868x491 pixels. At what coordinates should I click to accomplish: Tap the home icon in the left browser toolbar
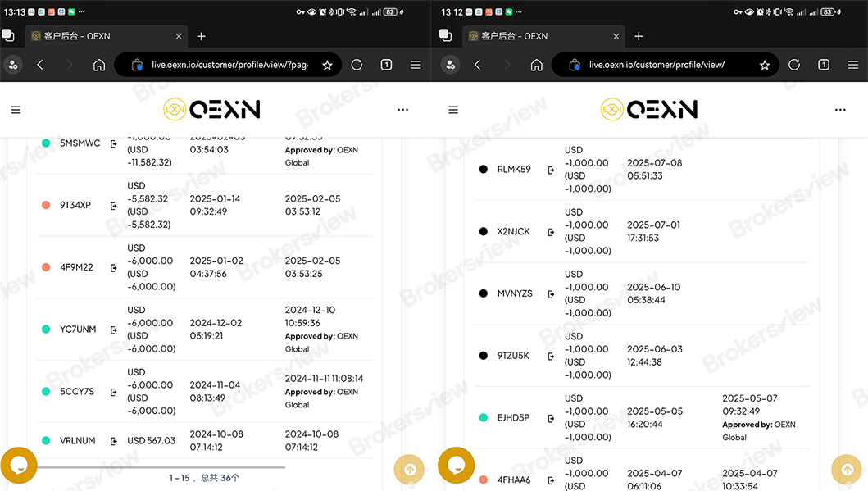(x=99, y=64)
